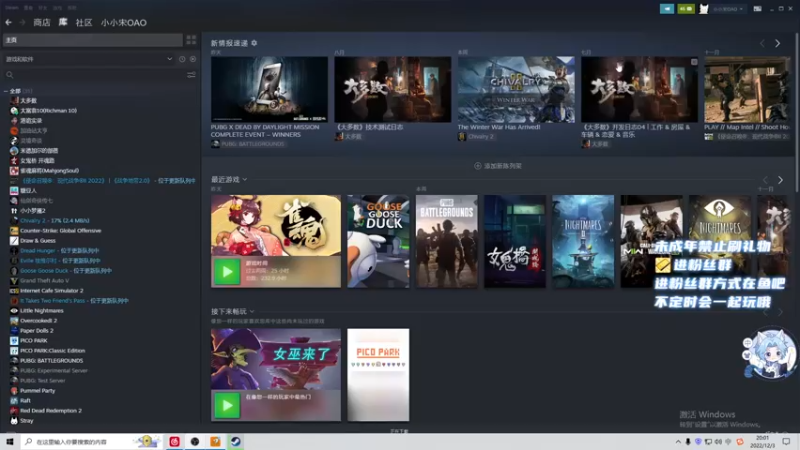The width and height of the screenshot is (800, 450).
Task: Open Windows notification center icon
Action: point(786,441)
